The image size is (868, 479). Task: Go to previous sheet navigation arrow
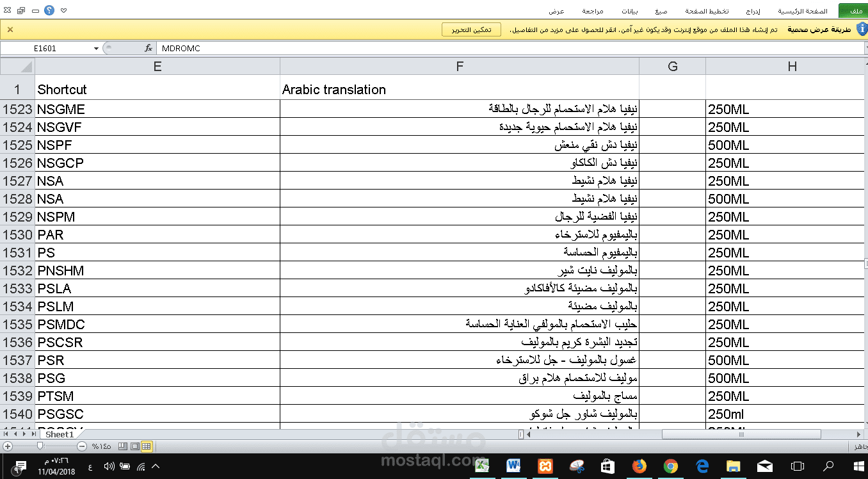15,434
